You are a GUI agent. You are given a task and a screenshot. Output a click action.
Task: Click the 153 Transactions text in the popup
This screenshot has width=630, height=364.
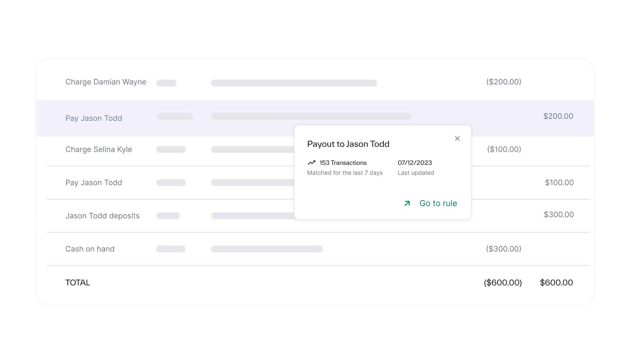343,163
